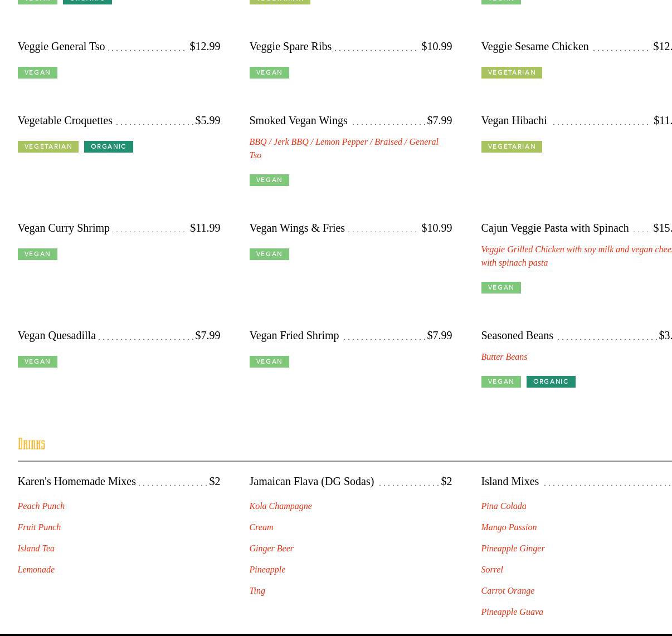Select Karen's Homemade Mixes drink title
This screenshot has height=636, width=672.
tap(77, 481)
